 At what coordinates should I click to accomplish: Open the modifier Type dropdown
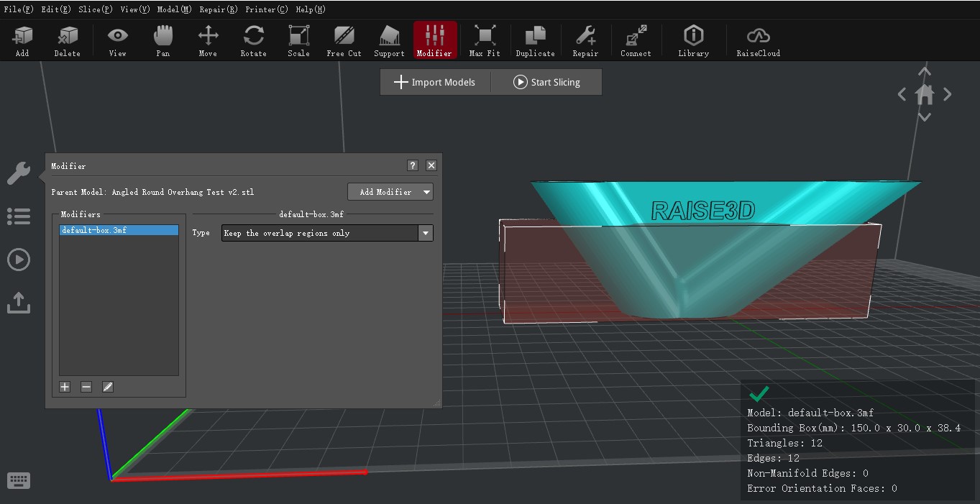tap(425, 232)
